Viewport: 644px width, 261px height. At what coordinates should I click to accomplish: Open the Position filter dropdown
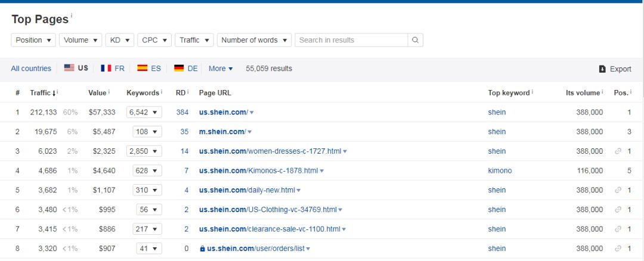(33, 40)
